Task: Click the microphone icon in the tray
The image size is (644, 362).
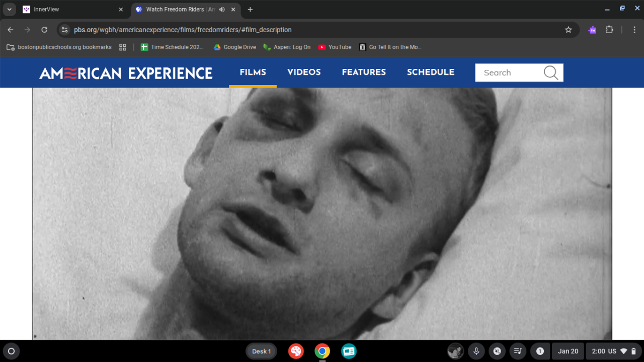Action: (x=476, y=351)
